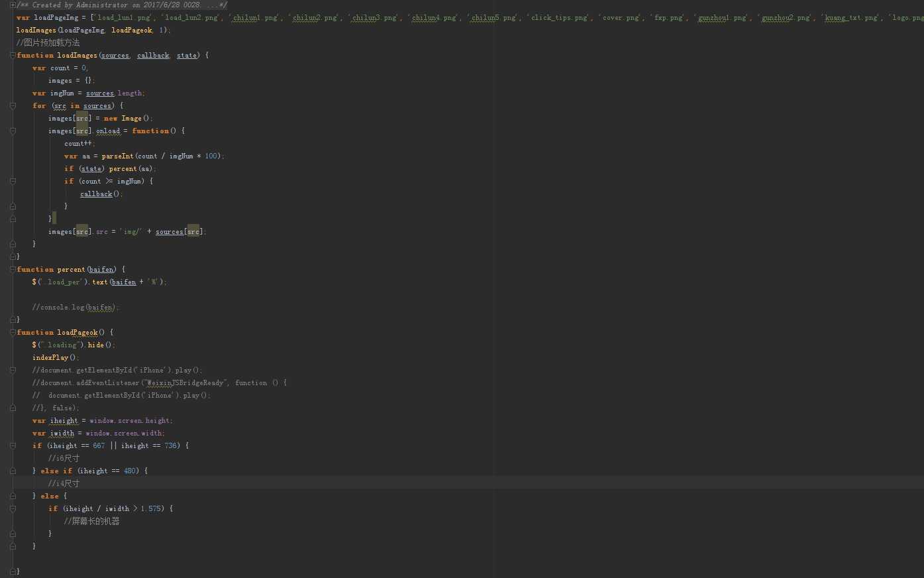924x578 pixels.
Task: Click the 'chilun1.png' string
Action: tap(254, 17)
